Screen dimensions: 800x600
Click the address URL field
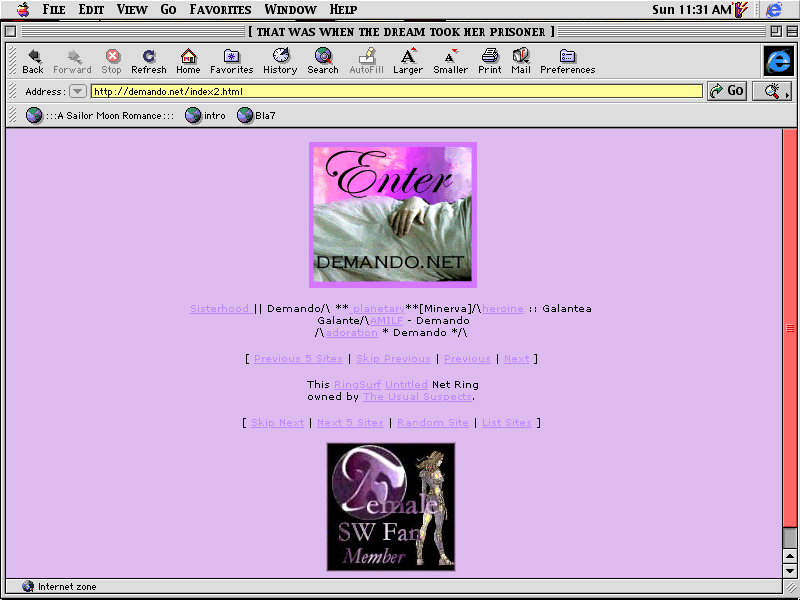395,91
